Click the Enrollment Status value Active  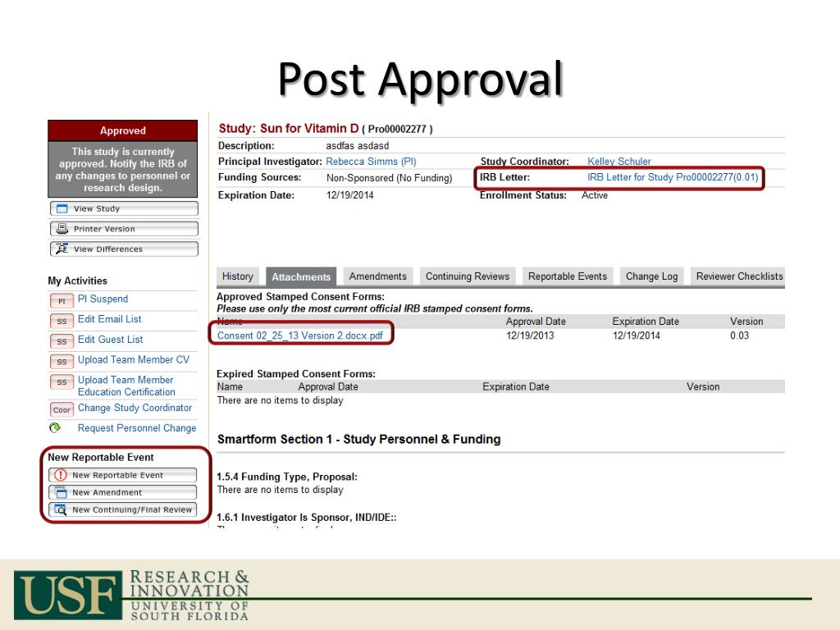595,195
